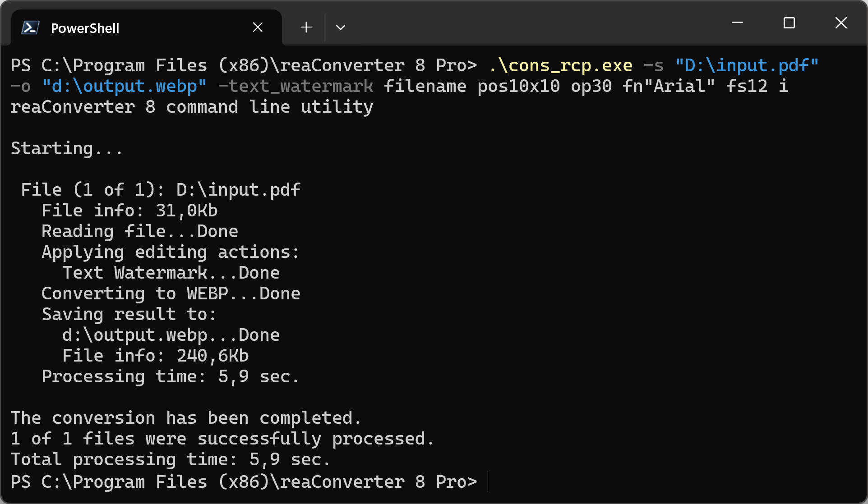Viewport: 868px width, 504px height.
Task: Click the PowerShell icon in the tab
Action: click(30, 28)
